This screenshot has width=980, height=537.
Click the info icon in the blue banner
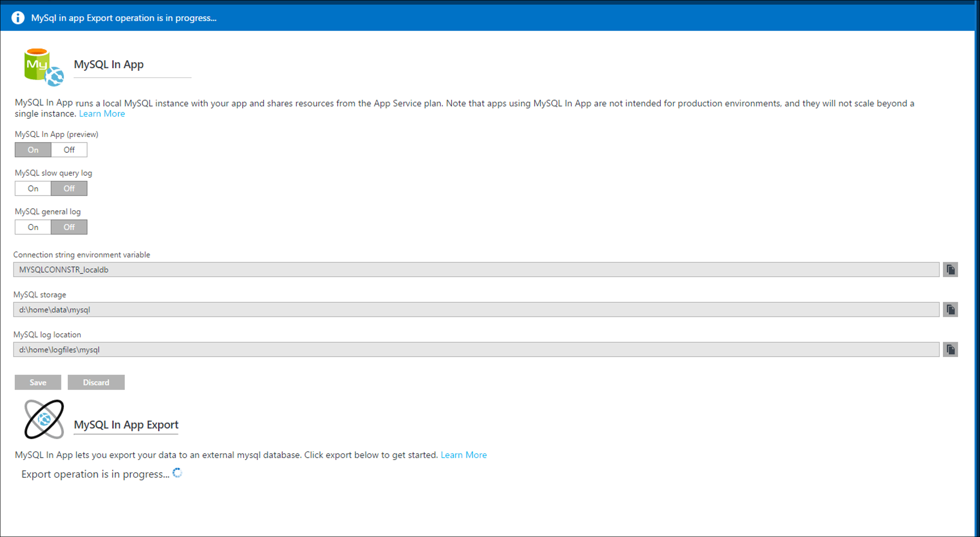(x=18, y=18)
